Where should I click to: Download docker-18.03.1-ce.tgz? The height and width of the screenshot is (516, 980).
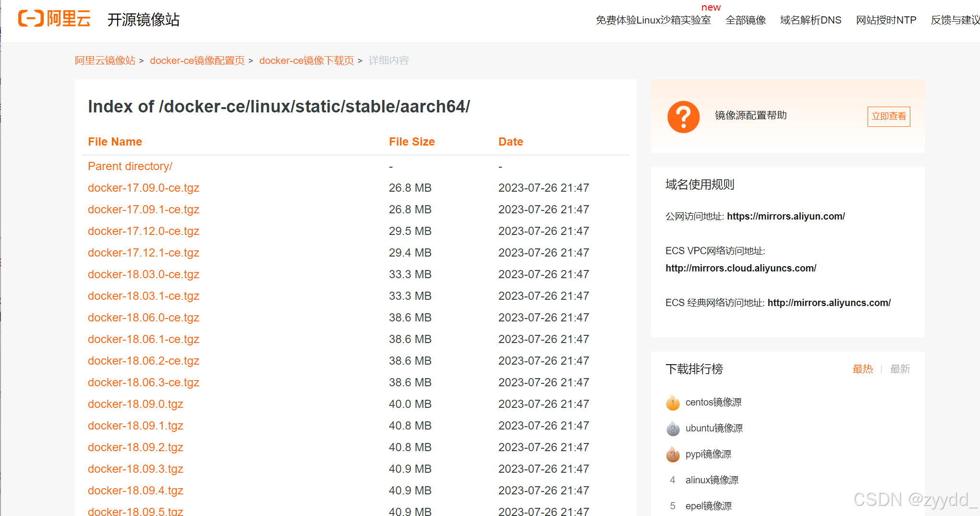pos(143,296)
